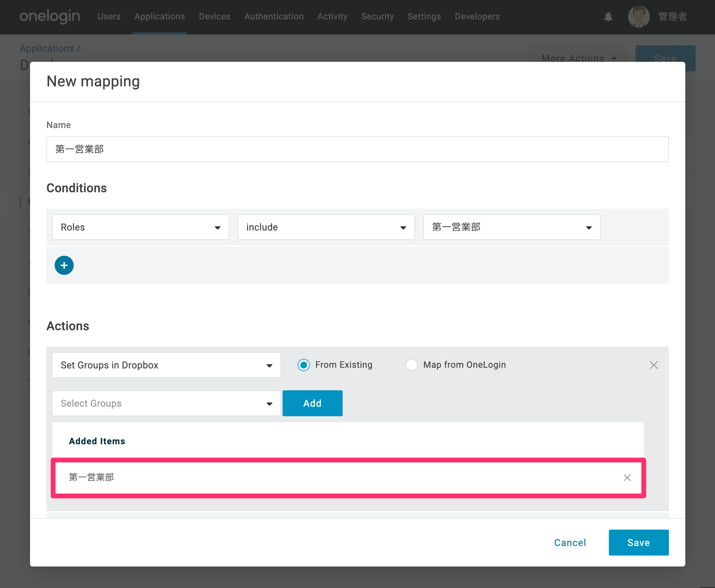715x588 pixels.
Task: Open the include operator dropdown
Action: coord(326,227)
